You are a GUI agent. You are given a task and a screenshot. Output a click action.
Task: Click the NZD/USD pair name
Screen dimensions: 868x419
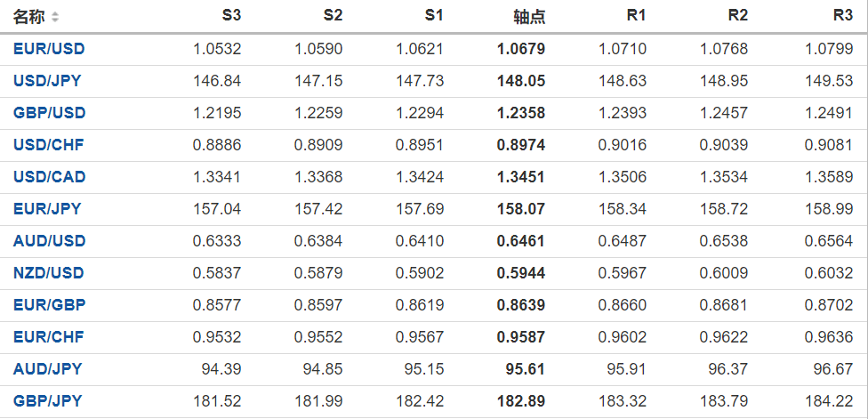(49, 273)
